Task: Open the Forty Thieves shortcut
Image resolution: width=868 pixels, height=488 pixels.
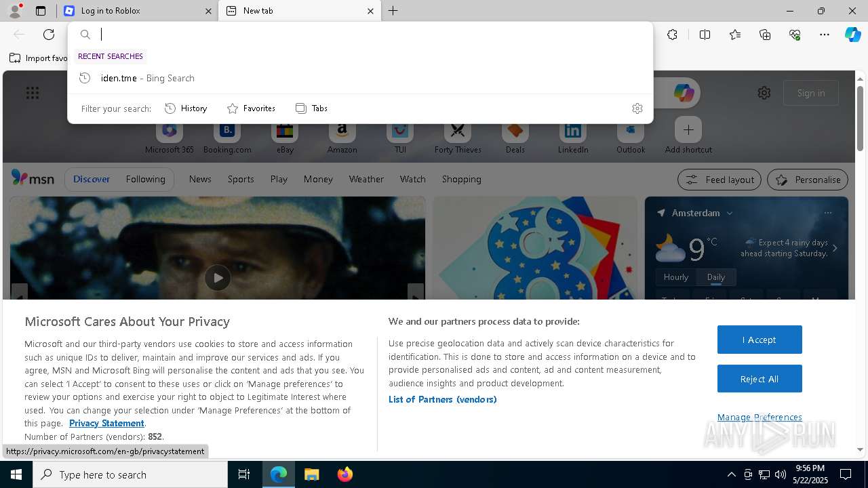Action: [458, 136]
